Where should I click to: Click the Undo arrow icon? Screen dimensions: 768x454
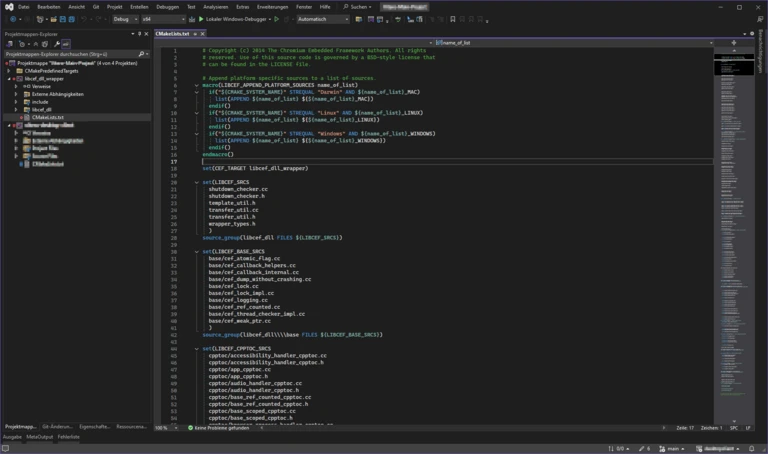point(84,19)
